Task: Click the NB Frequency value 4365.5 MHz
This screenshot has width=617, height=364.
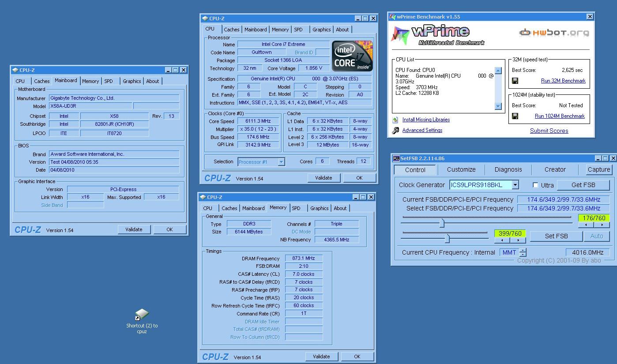Action: click(x=336, y=240)
